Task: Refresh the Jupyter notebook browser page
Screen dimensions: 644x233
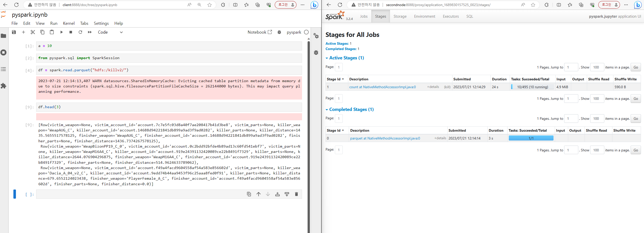Action: 16,5
